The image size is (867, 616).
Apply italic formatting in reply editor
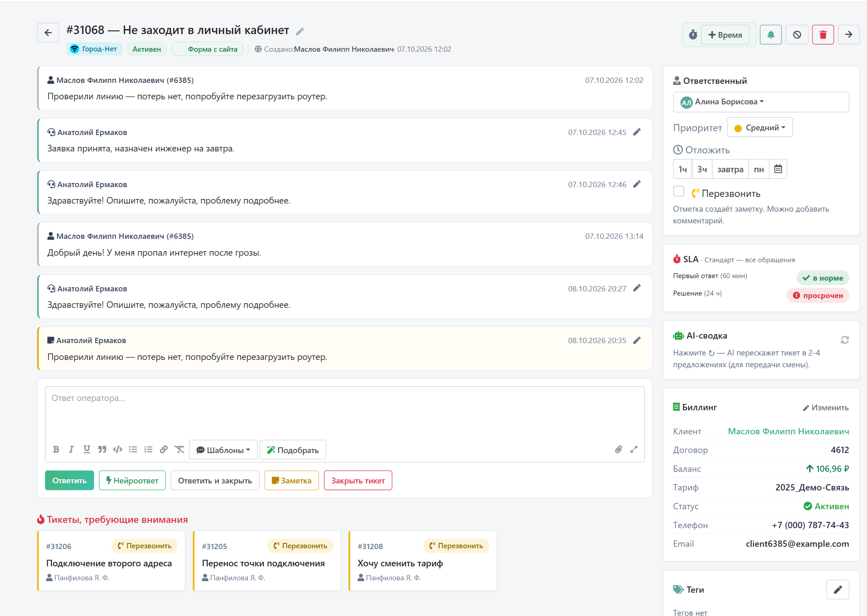pyautogui.click(x=71, y=449)
